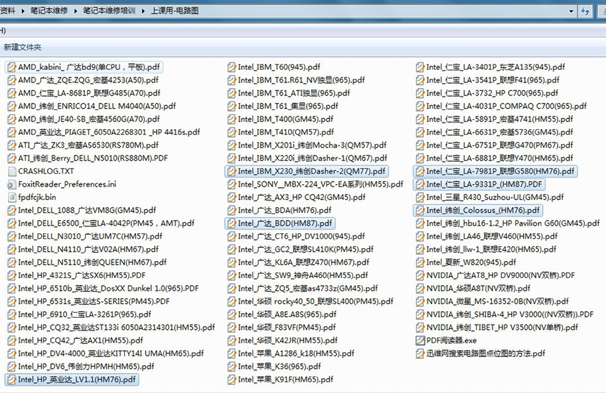The height and width of the screenshot is (393, 606).
Task: Click the icon of Intel_华硕_K42JR(HM55) pdf
Action: 232,340
